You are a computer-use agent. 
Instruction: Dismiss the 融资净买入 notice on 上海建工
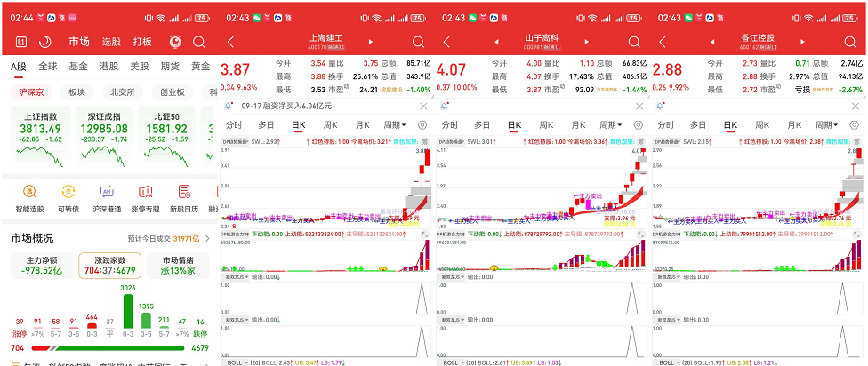tap(423, 106)
